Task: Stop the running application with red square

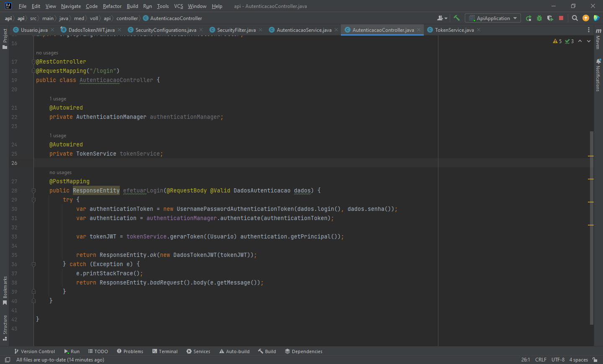Action: tap(561, 18)
